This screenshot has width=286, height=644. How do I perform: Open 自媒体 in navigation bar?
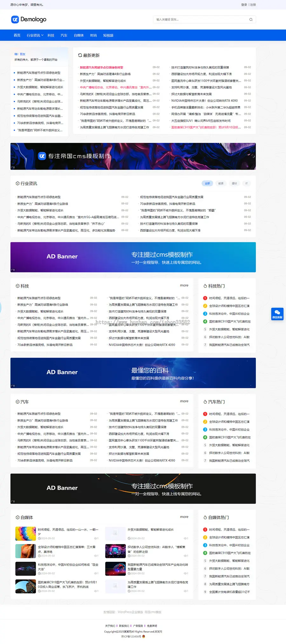click(79, 35)
